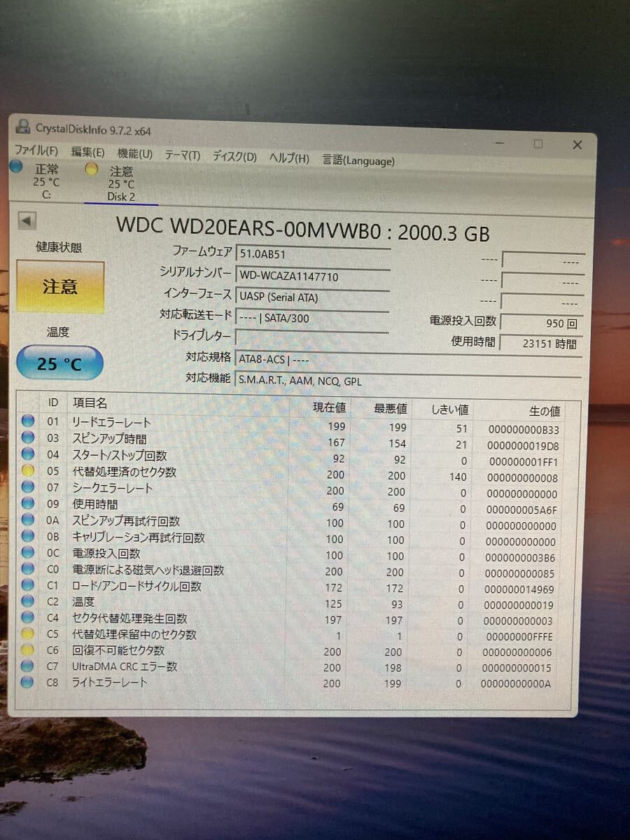Click the blue status icon for リードエラーレート
The width and height of the screenshot is (630, 840).
point(28,421)
